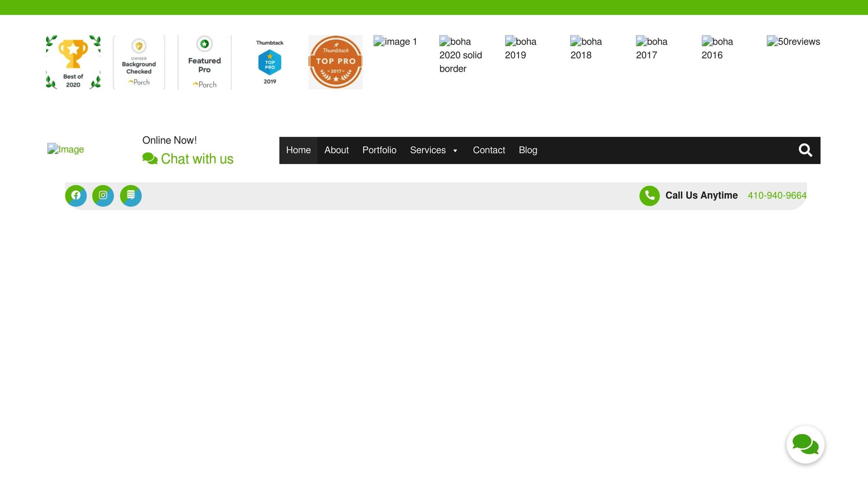Click the Best of 2020 trophy badge
The width and height of the screenshot is (868, 488).
tap(73, 62)
